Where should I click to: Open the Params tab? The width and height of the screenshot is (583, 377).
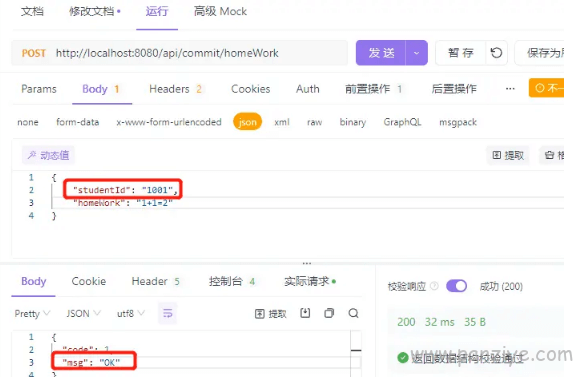[39, 89]
